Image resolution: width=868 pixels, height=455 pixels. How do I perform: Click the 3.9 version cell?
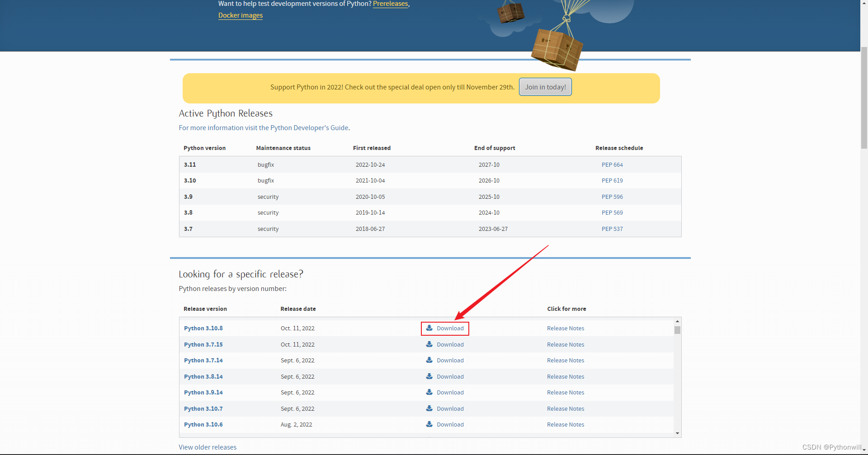(x=188, y=197)
